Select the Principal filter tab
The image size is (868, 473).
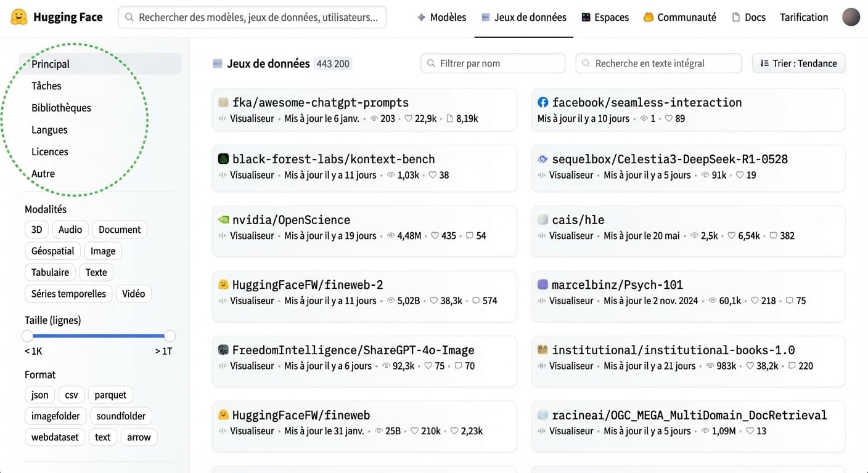pyautogui.click(x=100, y=64)
